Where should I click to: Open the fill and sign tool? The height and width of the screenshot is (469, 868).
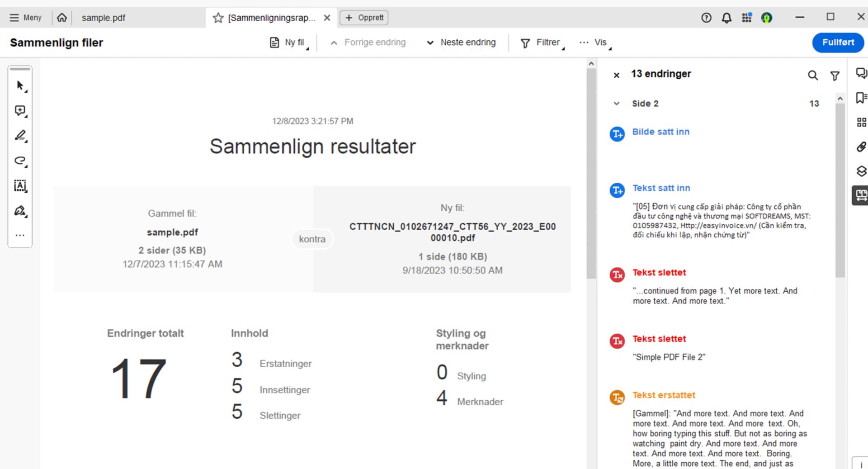(20, 211)
